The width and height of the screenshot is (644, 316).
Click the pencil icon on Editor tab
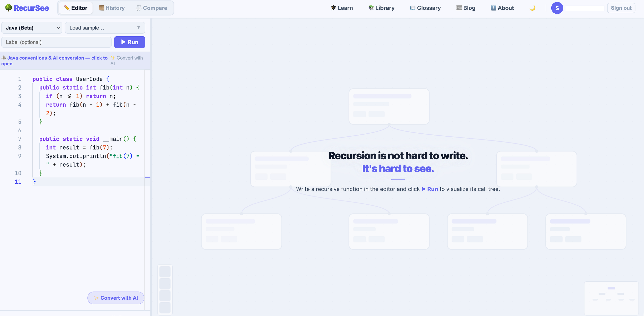(66, 8)
